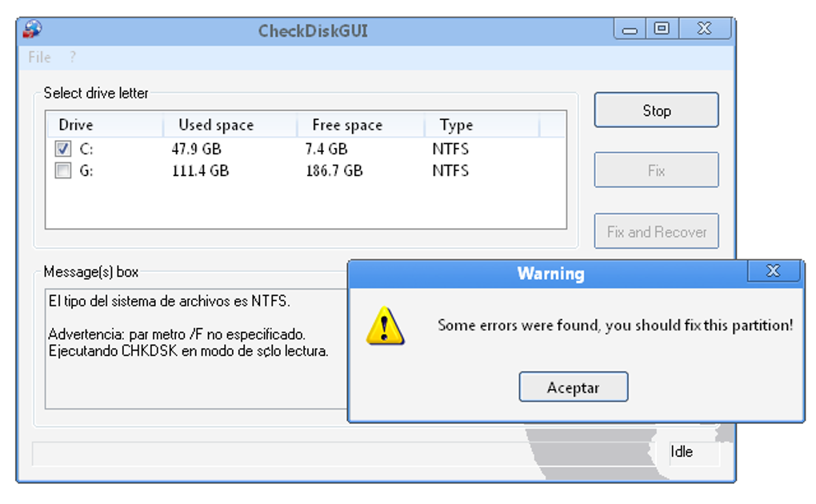Viewport: 816px width, 504px height.
Task: Sort by the Used space column header
Action: (x=230, y=125)
